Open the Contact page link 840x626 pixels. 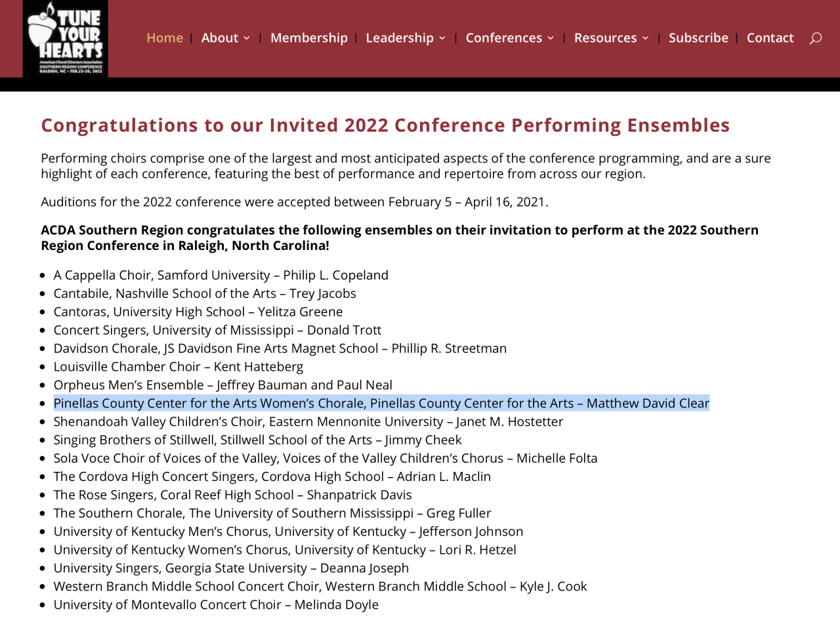pyautogui.click(x=770, y=38)
